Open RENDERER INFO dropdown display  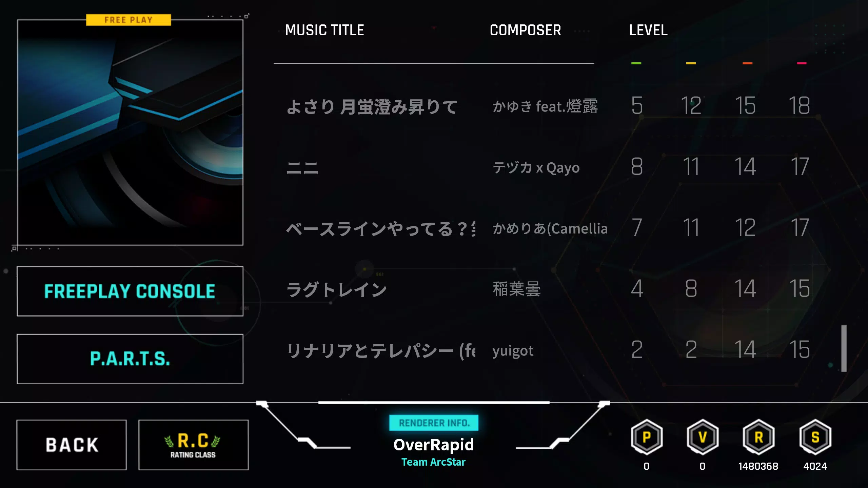tap(433, 423)
